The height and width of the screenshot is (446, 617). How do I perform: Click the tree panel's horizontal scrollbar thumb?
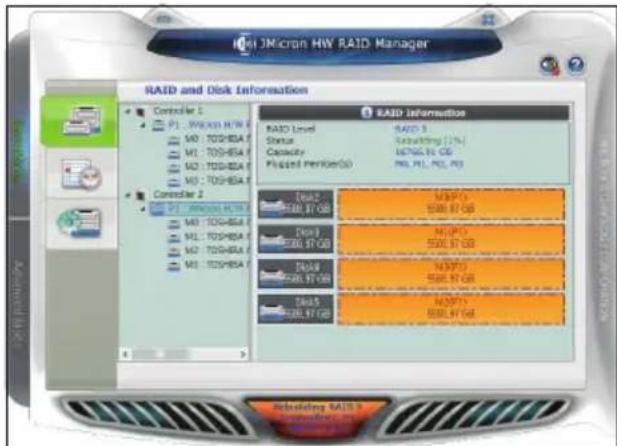point(161,354)
